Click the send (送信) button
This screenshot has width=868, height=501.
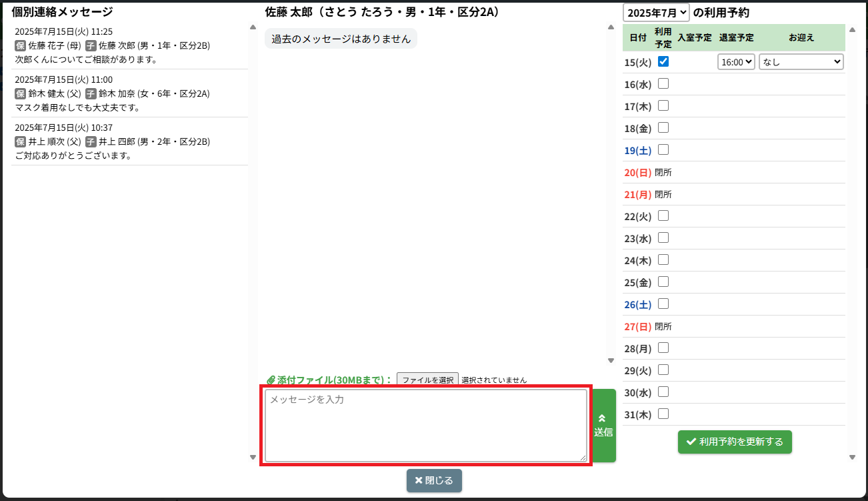point(603,425)
